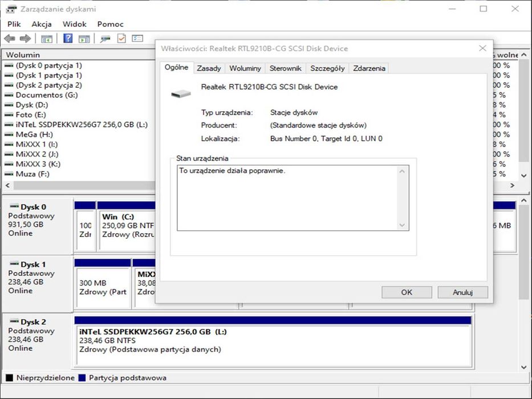Screen dimensions: 532x399
Task: Switch to the Zdarzenia tab
Action: 369,68
